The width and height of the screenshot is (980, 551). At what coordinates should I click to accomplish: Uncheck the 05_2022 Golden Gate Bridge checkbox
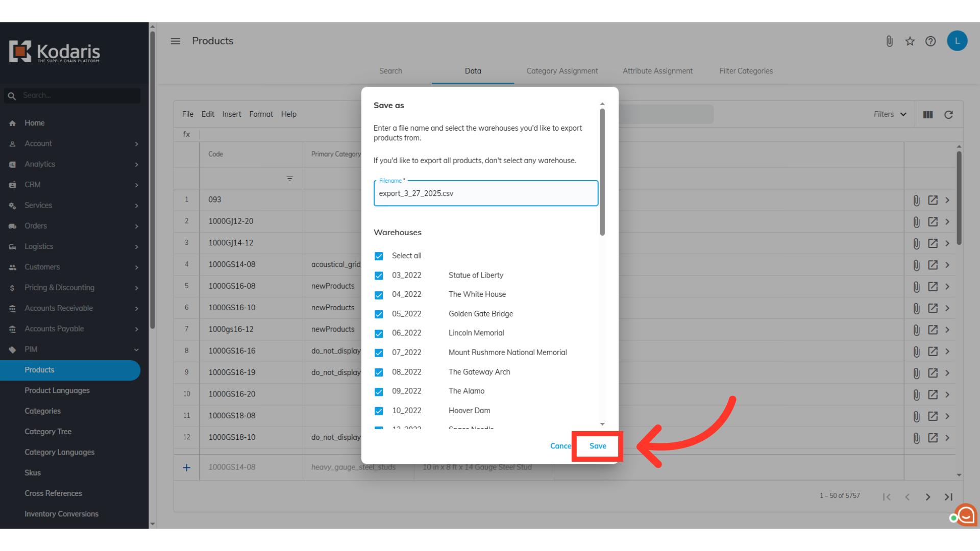click(x=379, y=314)
